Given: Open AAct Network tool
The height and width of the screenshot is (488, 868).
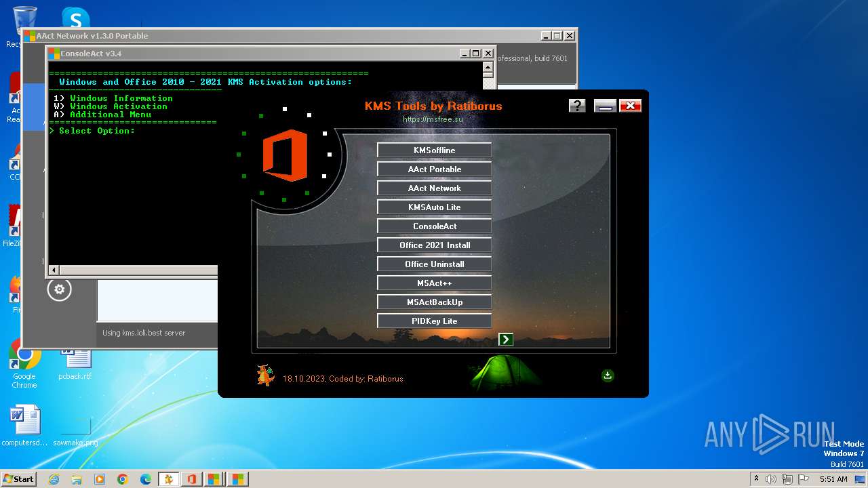Looking at the screenshot, I should coord(434,188).
